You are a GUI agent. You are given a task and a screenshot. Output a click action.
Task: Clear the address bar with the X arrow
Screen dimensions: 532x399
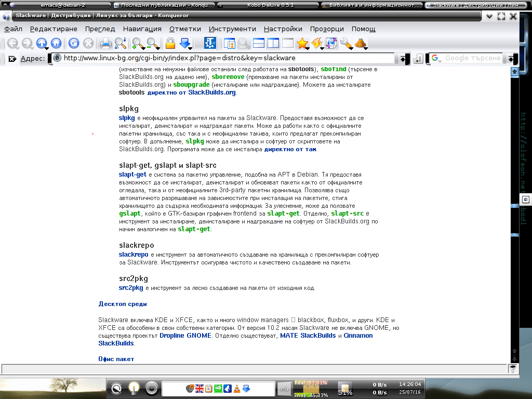click(x=12, y=59)
